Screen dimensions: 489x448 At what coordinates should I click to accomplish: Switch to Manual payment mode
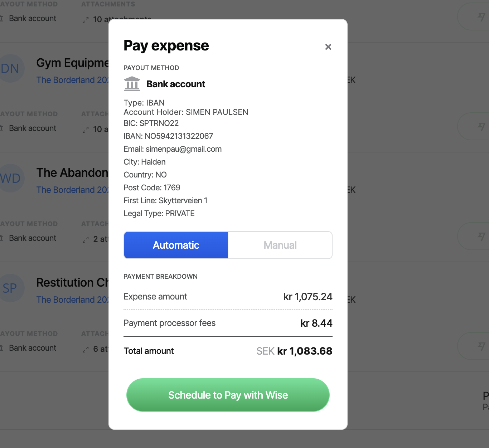point(280,245)
